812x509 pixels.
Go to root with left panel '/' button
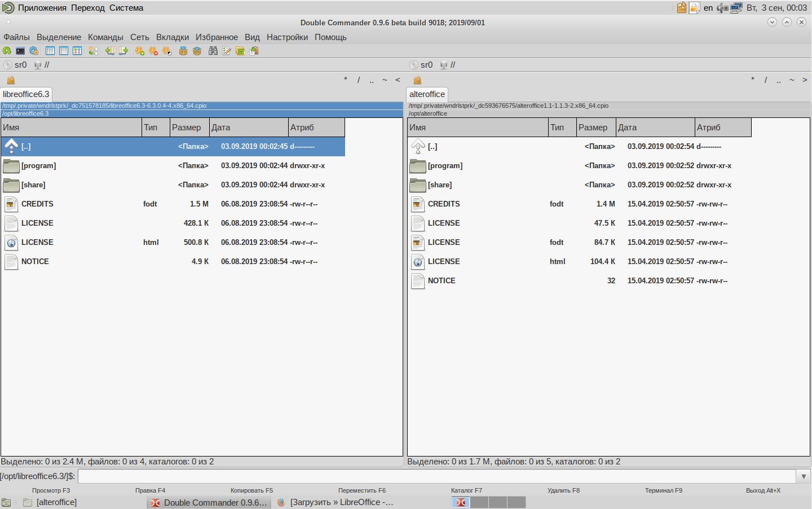point(359,80)
